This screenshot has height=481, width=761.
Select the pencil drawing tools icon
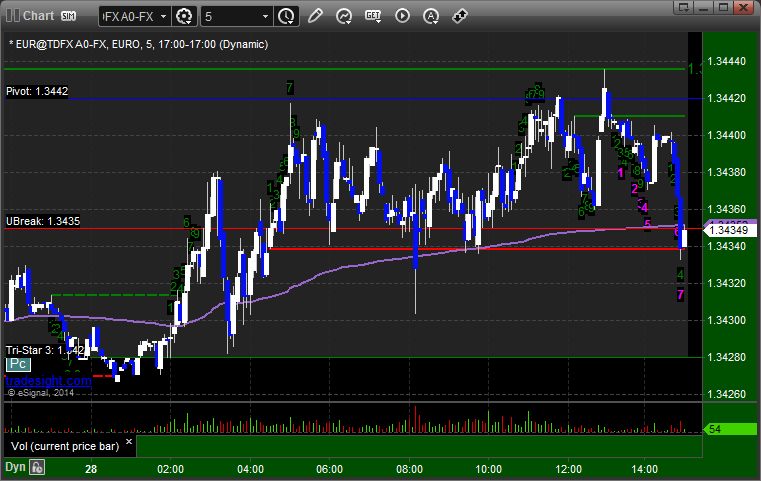pyautogui.click(x=315, y=16)
